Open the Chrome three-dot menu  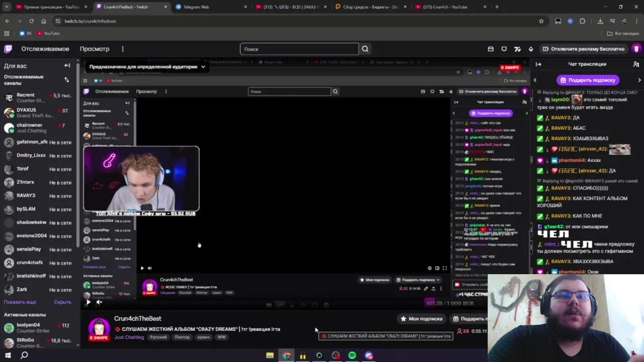coord(637,21)
